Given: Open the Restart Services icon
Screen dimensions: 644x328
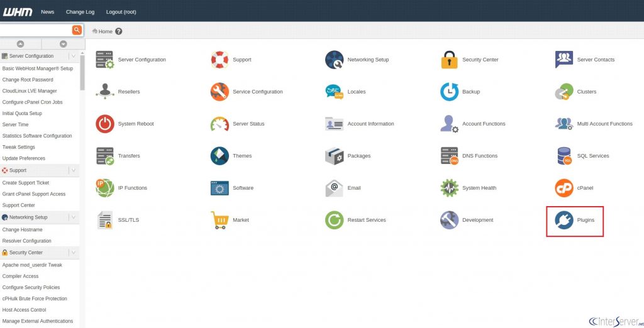Looking at the screenshot, I should (335, 220).
